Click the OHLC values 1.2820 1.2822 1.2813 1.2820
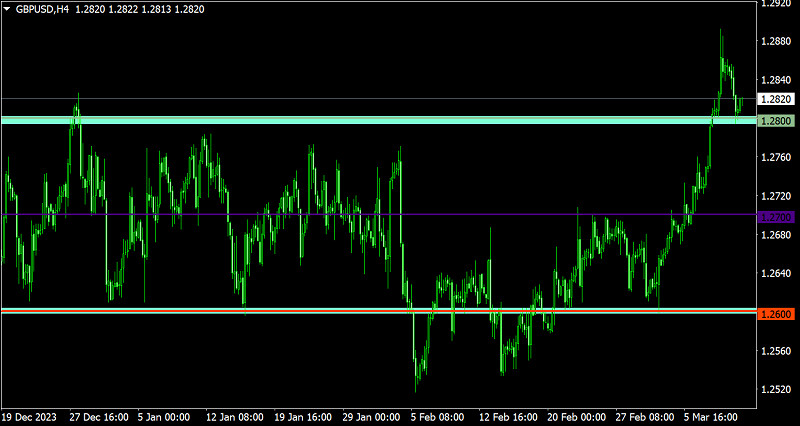Screen dimensions: 800x426 [140, 9]
